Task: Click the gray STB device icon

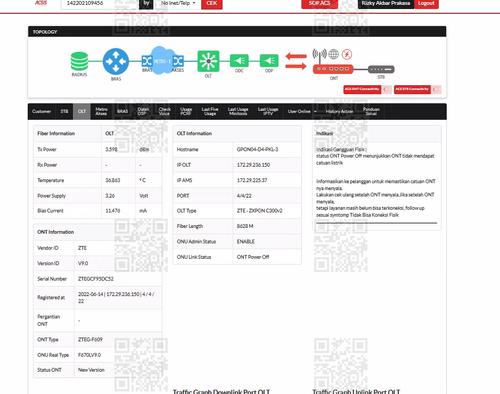Action: tap(381, 69)
